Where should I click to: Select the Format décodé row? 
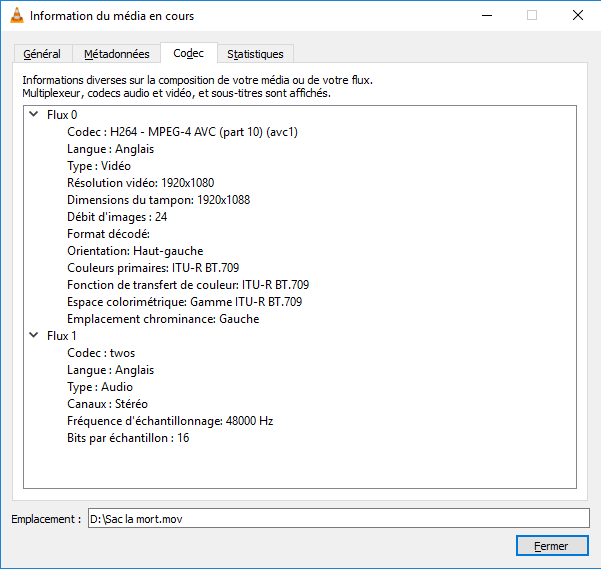point(108,234)
